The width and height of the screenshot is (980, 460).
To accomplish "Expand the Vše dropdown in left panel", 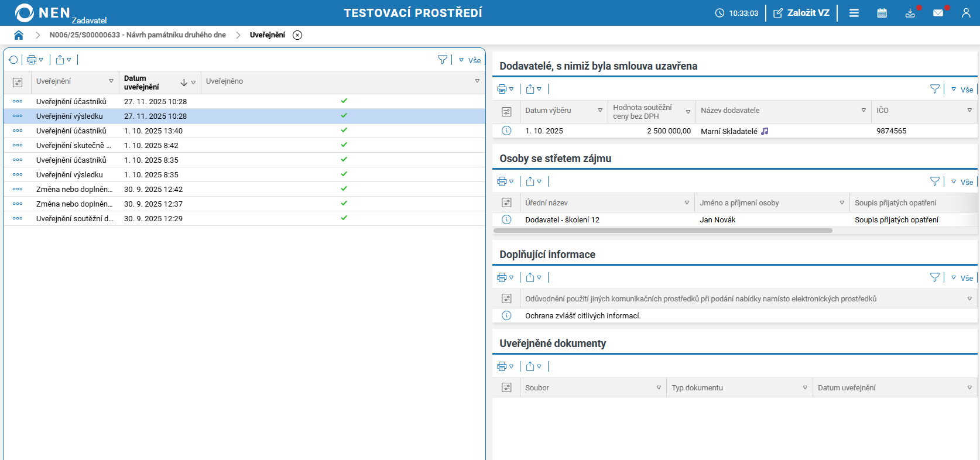I will tap(470, 60).
